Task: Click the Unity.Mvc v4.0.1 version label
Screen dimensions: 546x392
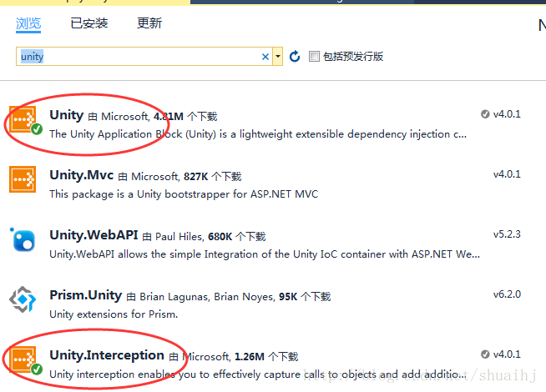Action: pyautogui.click(x=507, y=174)
